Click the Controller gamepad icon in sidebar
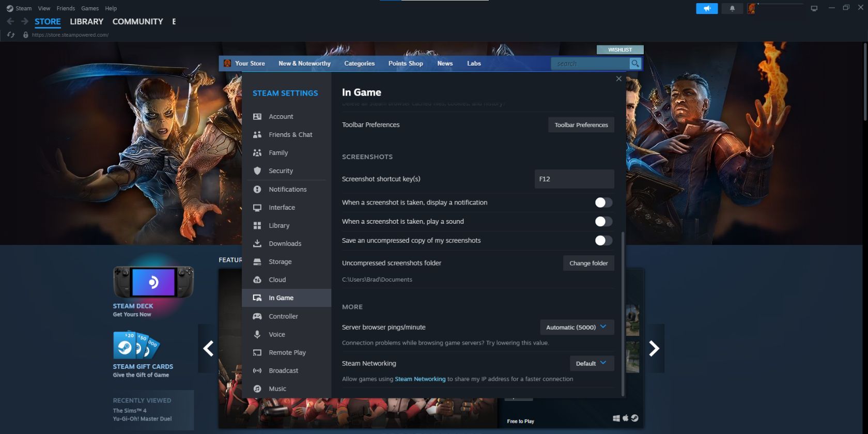Screen dimensions: 868x434 click(x=257, y=316)
